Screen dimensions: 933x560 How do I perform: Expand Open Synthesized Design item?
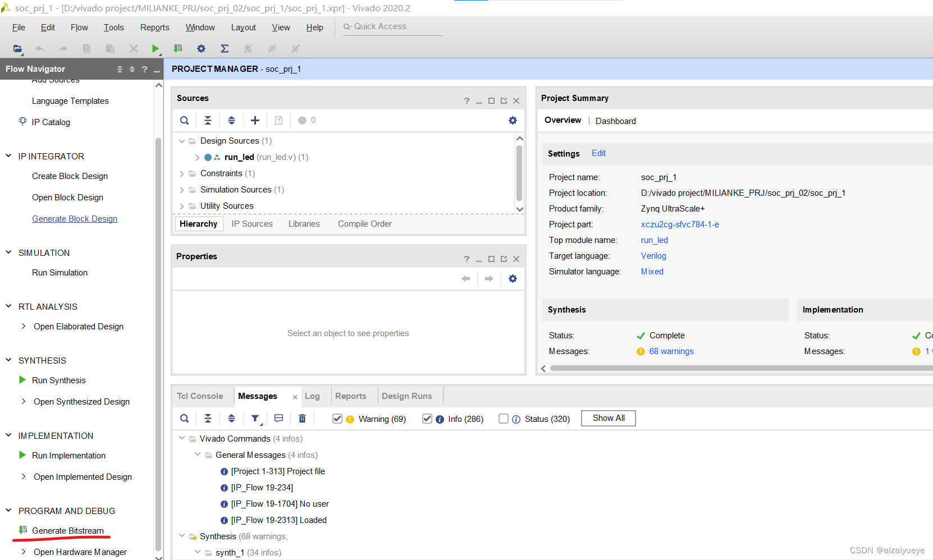(x=23, y=401)
